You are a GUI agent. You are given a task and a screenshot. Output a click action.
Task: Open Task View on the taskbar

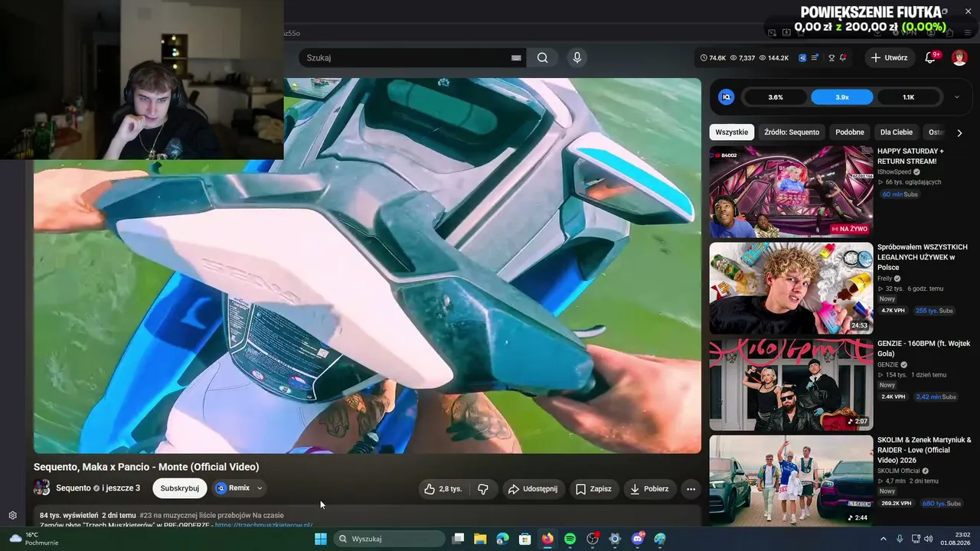point(458,539)
